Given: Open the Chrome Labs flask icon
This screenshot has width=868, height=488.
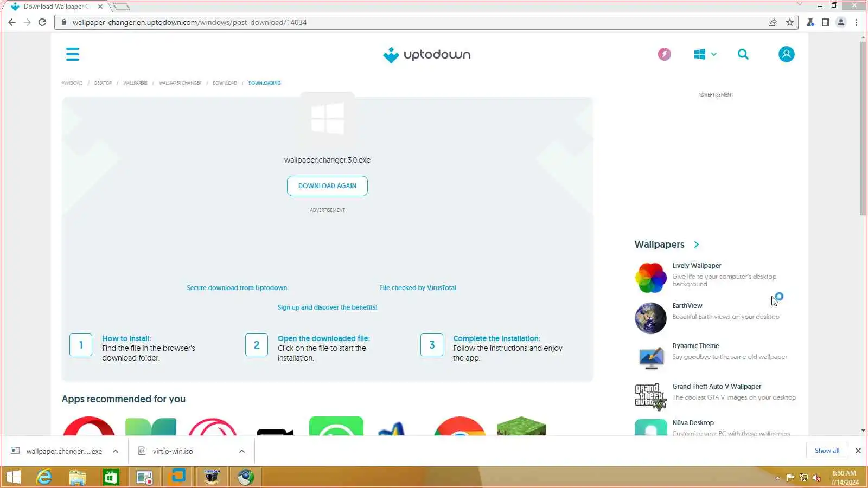Looking at the screenshot, I should pyautogui.click(x=810, y=22).
